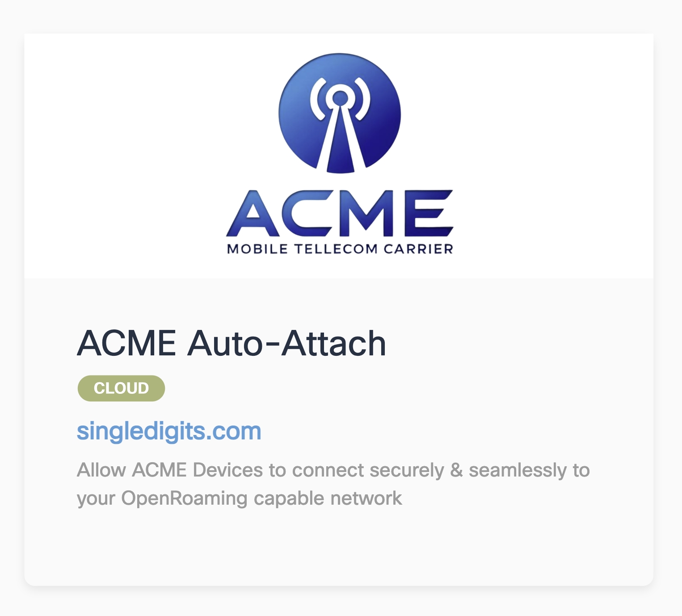
Task: Click the word Auto-Attach in title
Action: [286, 343]
